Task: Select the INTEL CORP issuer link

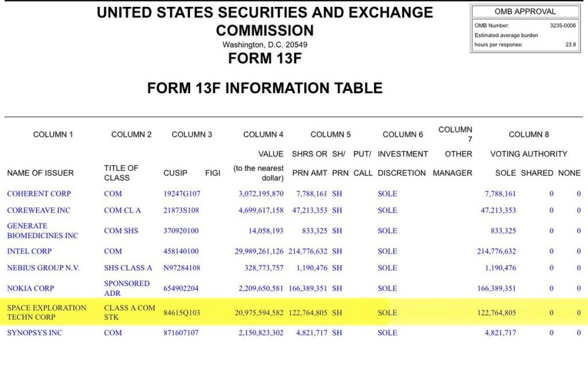Action: tap(29, 251)
